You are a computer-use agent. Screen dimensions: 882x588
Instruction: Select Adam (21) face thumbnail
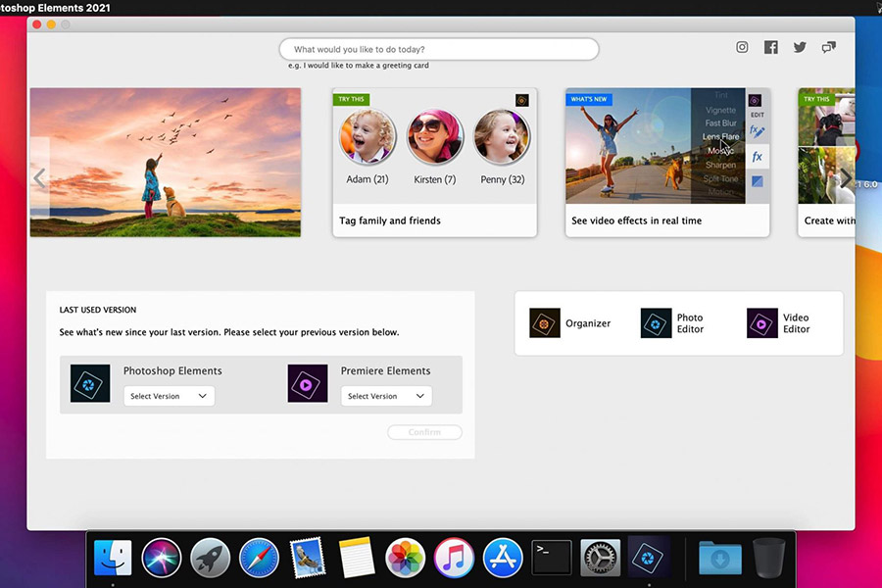367,137
